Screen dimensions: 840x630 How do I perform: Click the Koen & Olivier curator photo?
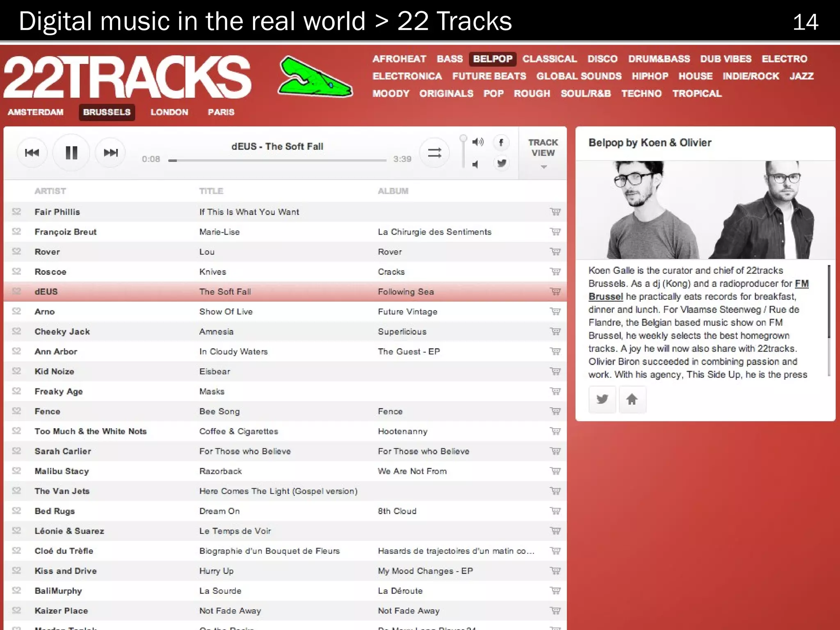click(705, 210)
